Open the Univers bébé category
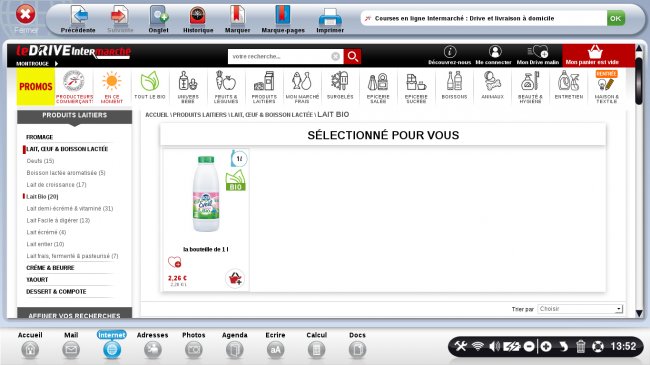Screen dimensions: 650x365 (x=188, y=87)
